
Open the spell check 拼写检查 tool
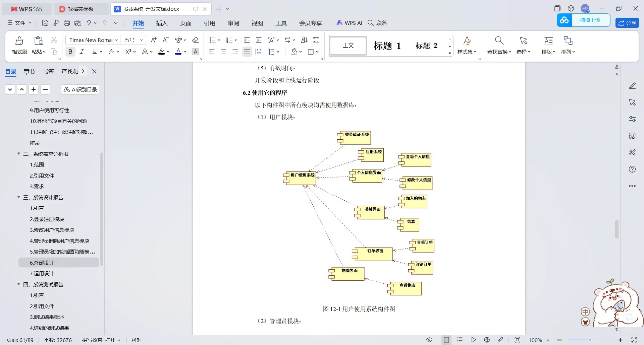[100, 340]
